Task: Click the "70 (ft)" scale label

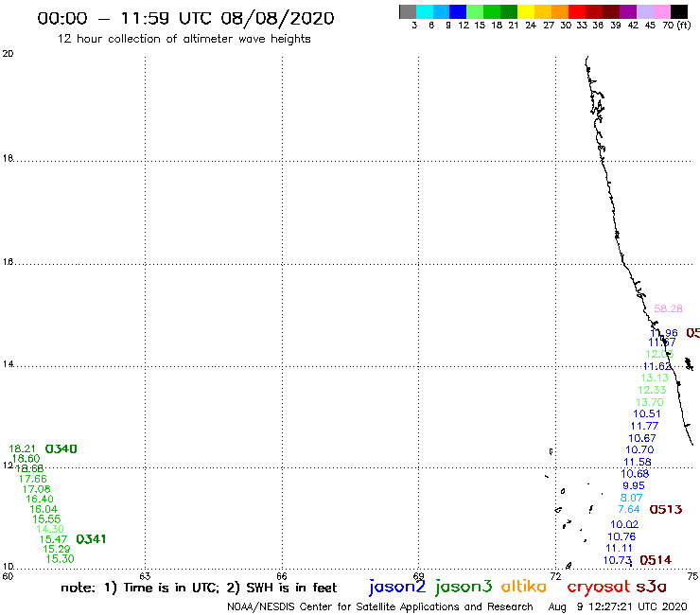Action: coord(676,25)
